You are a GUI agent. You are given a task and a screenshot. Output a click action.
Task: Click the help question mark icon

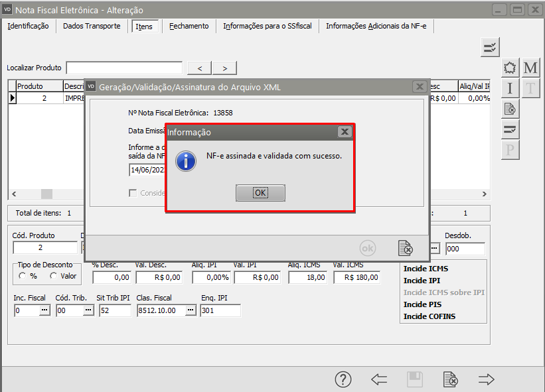pos(343,379)
